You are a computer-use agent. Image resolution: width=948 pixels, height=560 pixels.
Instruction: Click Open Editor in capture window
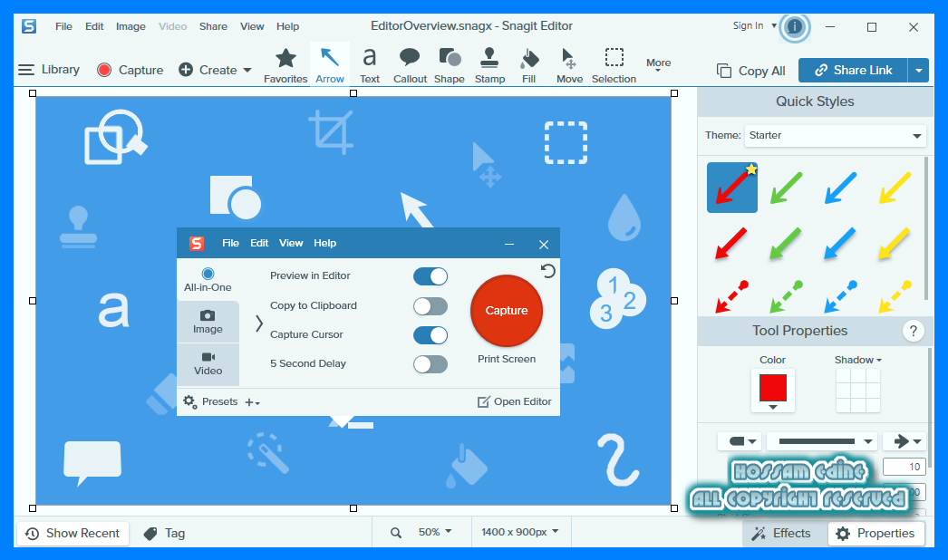click(515, 401)
